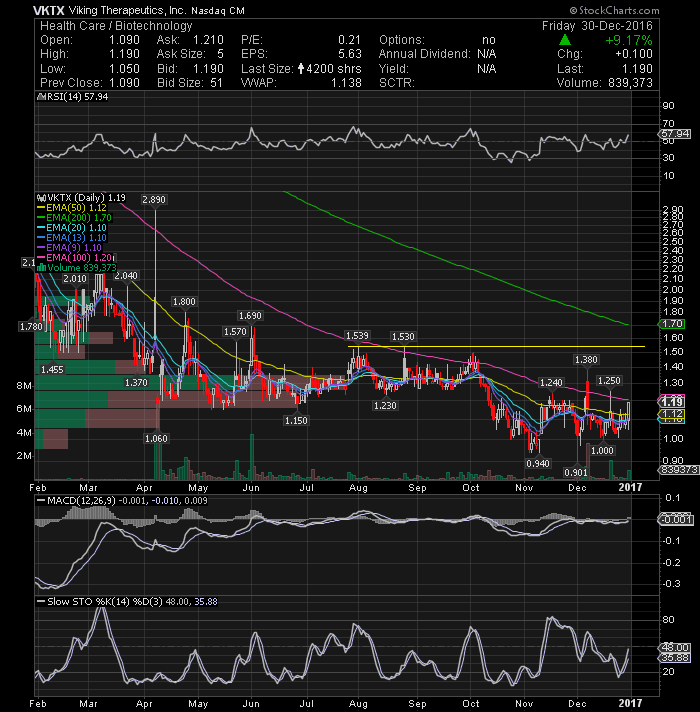Click the yellow EMA(50) legend swatch
Viewport: 700px width, 712px height.
pos(41,208)
